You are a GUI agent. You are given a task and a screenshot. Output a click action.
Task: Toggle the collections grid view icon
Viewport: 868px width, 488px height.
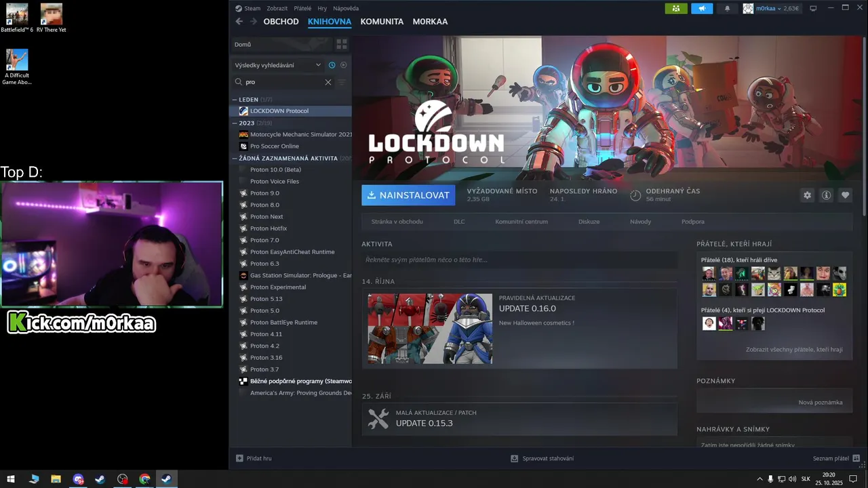[x=342, y=45]
